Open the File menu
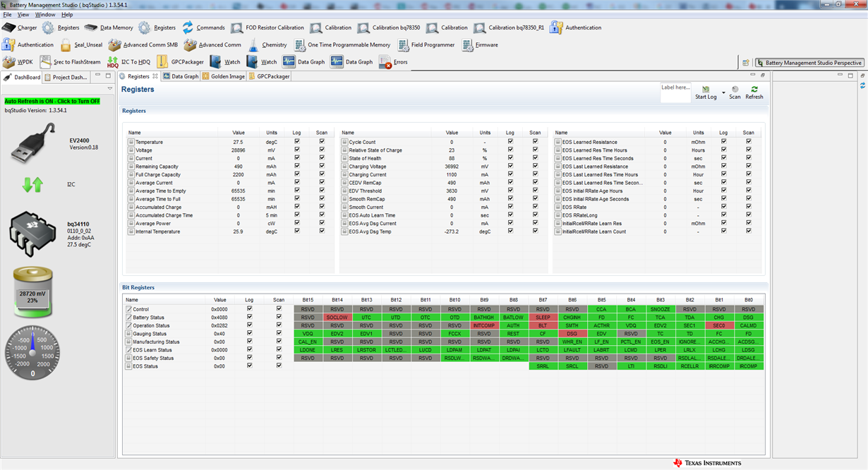Screen dimensions: 868x470 pos(7,14)
